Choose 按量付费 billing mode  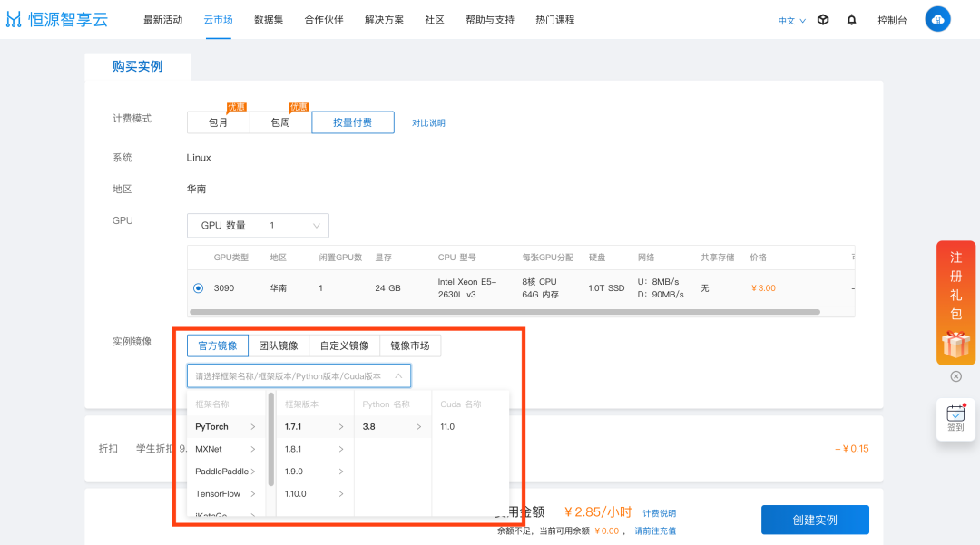[352, 122]
